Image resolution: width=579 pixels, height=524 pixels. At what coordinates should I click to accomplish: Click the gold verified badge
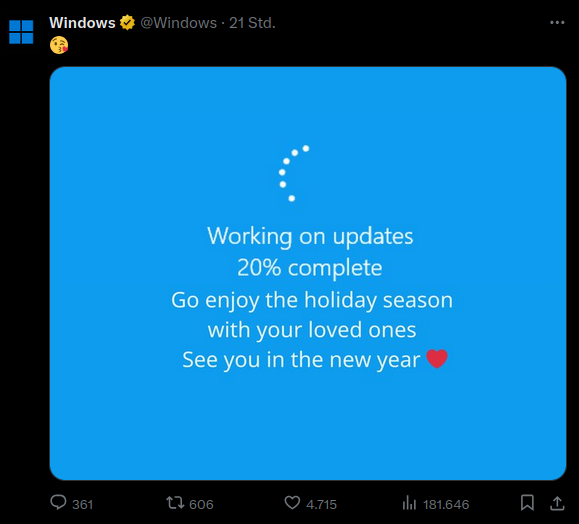(127, 23)
